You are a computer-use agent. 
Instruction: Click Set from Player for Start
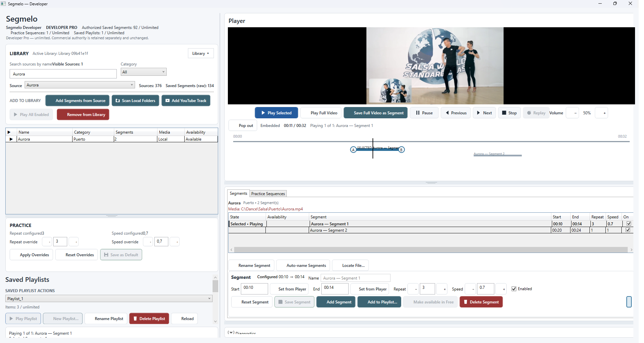[x=289, y=289]
